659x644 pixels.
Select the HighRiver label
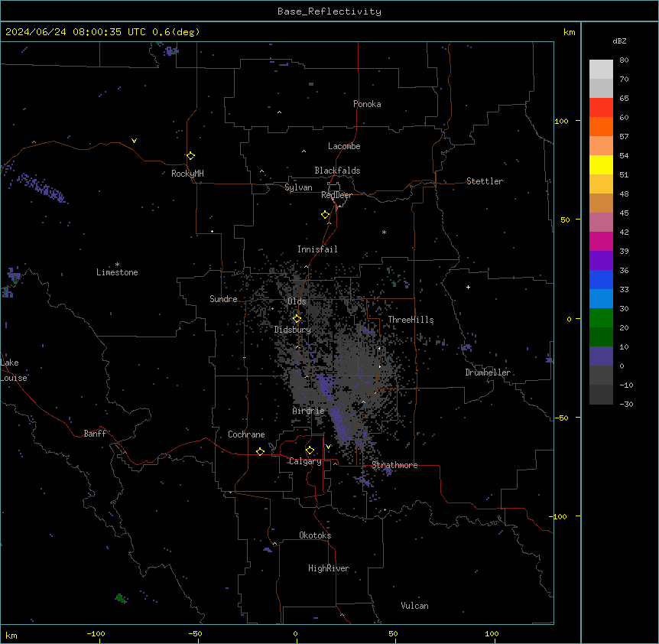[x=329, y=568]
